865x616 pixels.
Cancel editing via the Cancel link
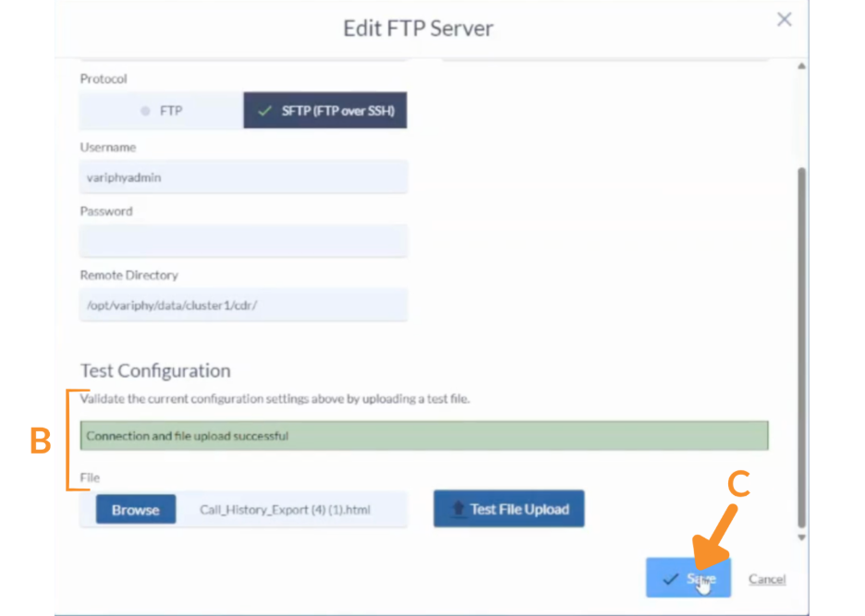click(767, 579)
